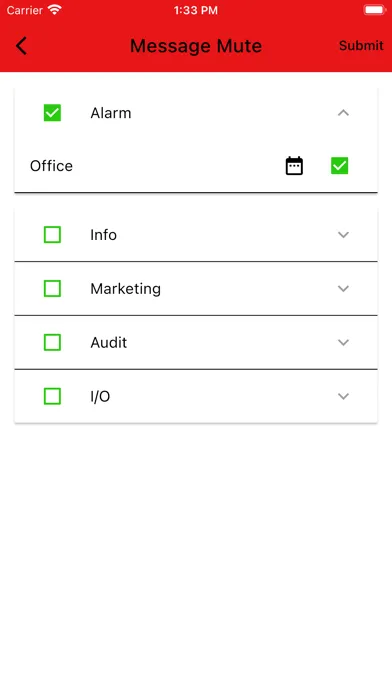Expand the Info section chevron
Viewport: 392px width, 696px height.
(343, 234)
